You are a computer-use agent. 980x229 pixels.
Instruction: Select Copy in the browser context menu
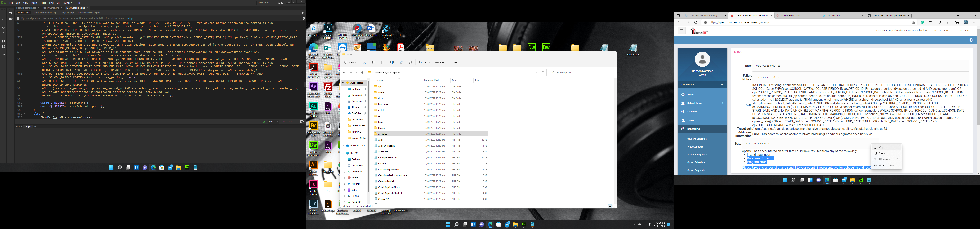coord(882,147)
